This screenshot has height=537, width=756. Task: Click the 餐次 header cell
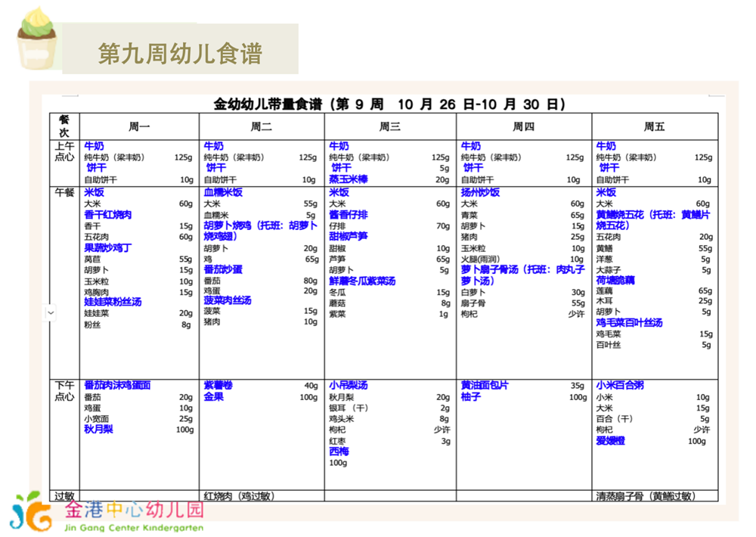coord(64,126)
